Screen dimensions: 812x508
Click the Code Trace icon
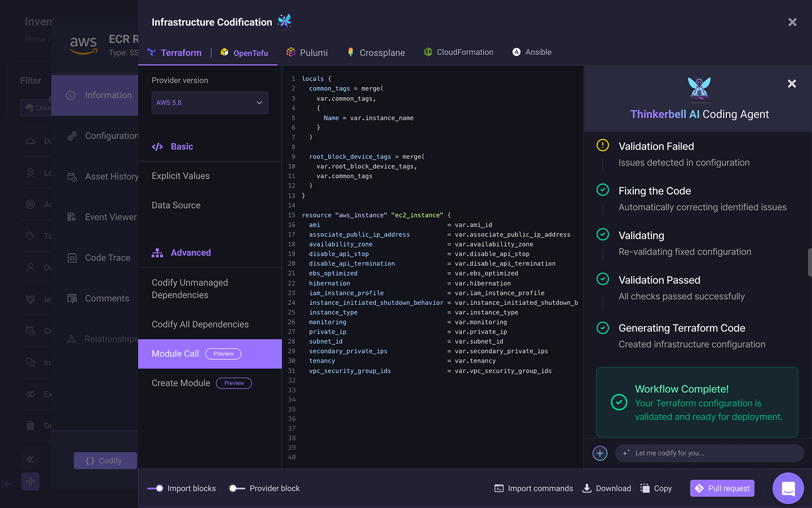tap(72, 258)
